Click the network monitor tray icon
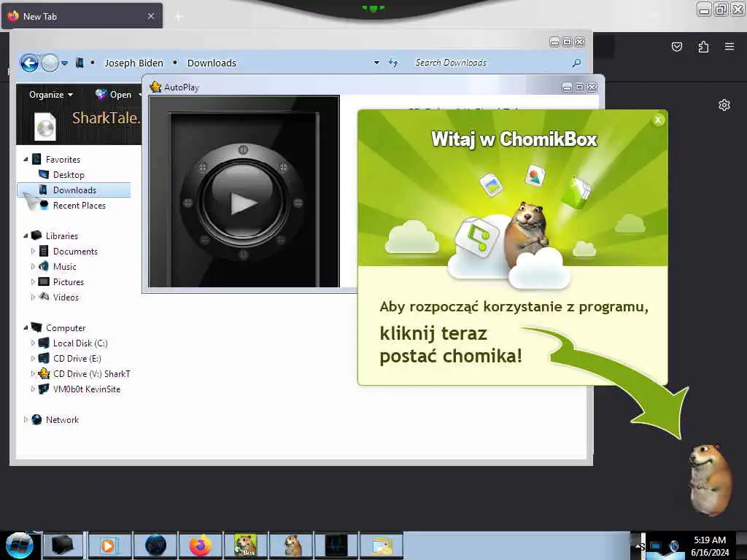Screen dimensions: 747x560 coord(656,546)
